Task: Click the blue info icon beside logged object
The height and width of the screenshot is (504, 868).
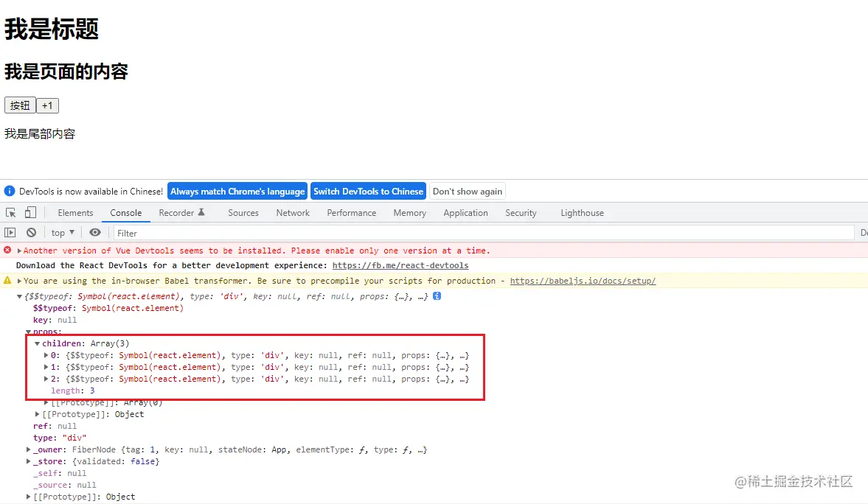Action: point(437,296)
